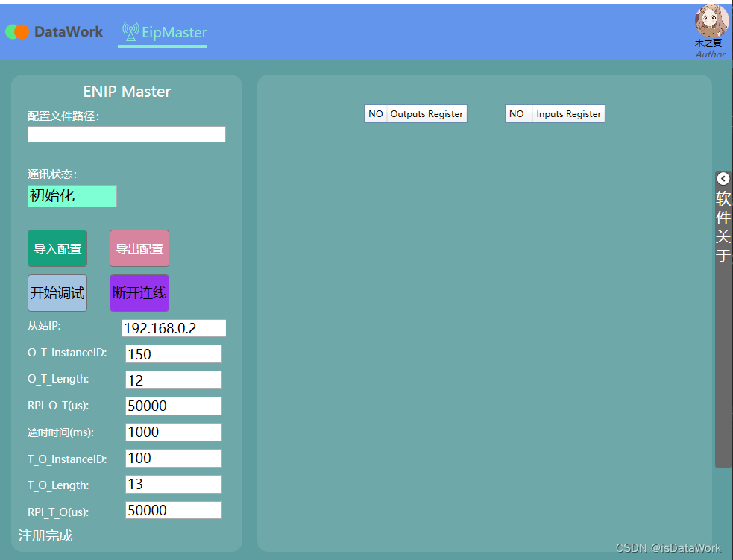
Task: Click the 注册完成 status text
Action: coord(45,535)
